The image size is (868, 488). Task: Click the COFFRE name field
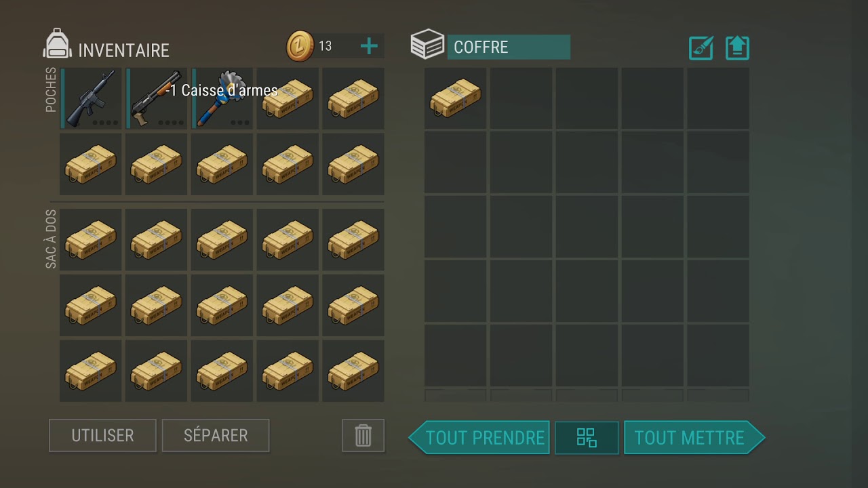[509, 47]
